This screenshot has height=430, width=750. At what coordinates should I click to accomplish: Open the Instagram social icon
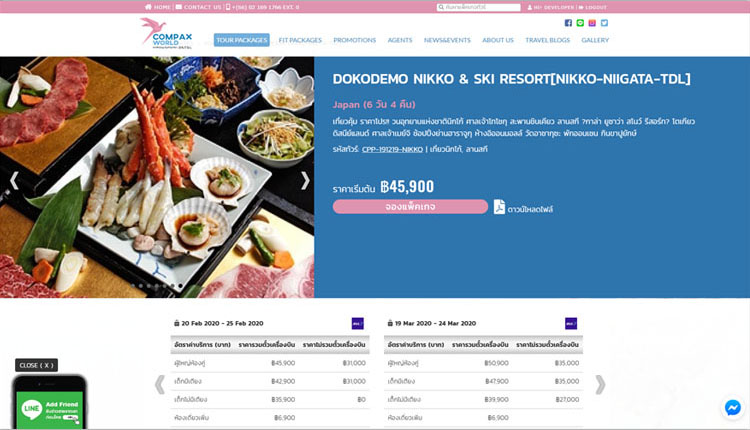point(592,23)
